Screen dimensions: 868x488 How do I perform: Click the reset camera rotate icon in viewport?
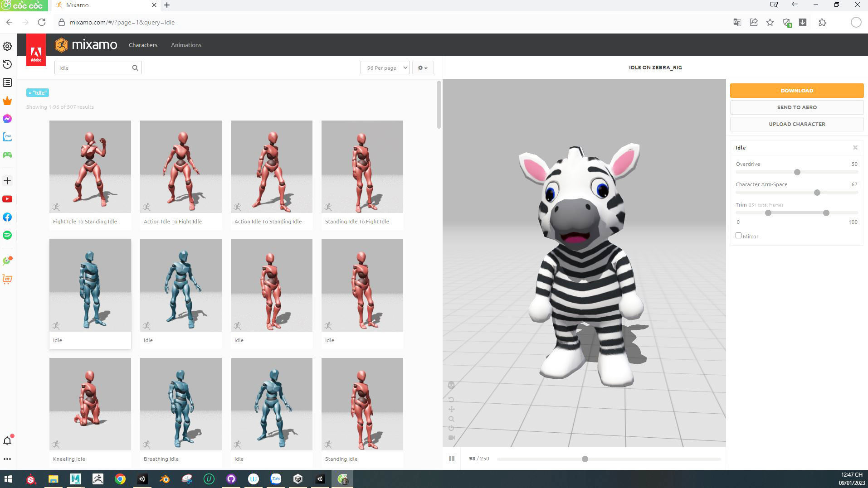coord(451,400)
